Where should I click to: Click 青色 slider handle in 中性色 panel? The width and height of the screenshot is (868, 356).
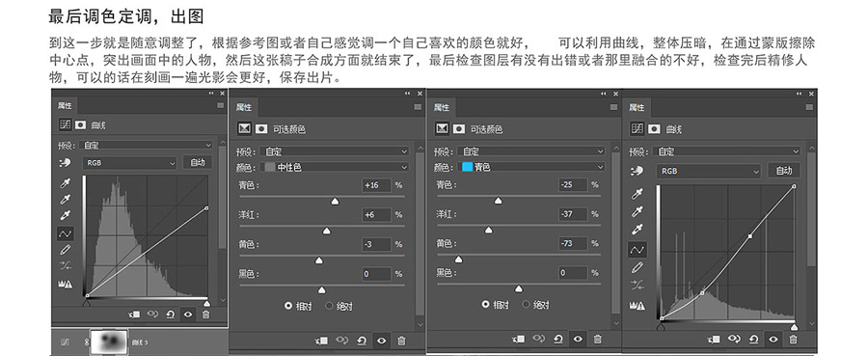pyautogui.click(x=335, y=202)
